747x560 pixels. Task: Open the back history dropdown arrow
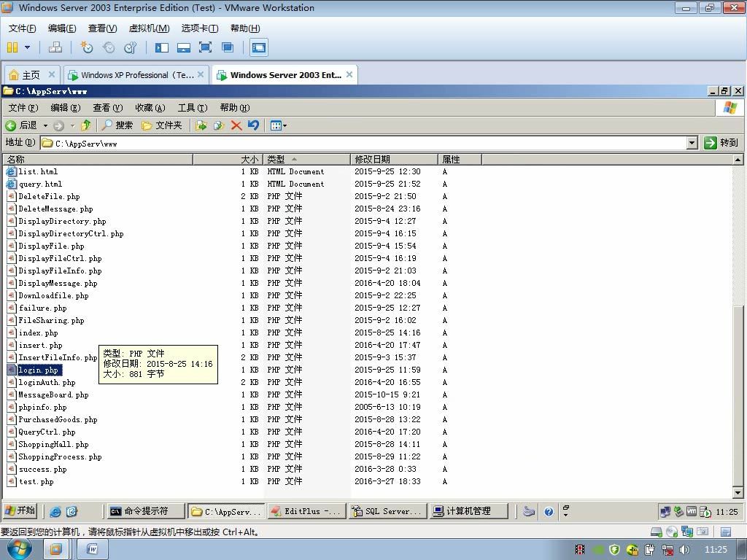46,125
